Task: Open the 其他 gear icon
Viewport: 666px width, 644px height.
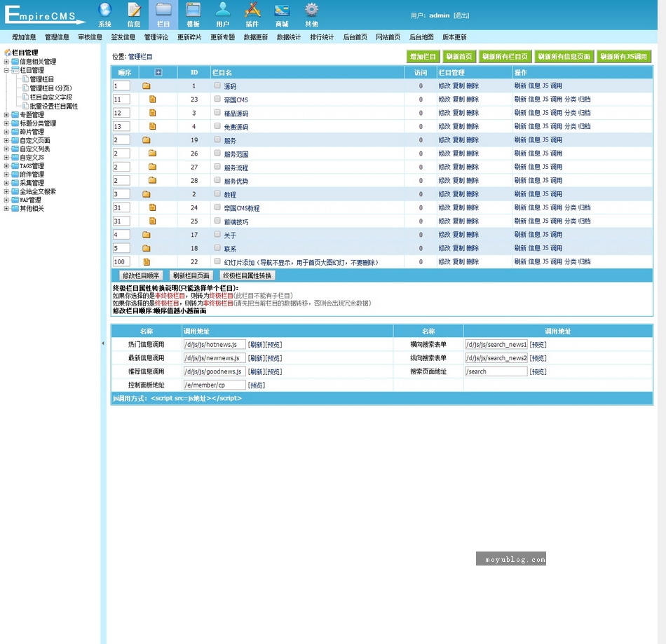Action: (311, 10)
